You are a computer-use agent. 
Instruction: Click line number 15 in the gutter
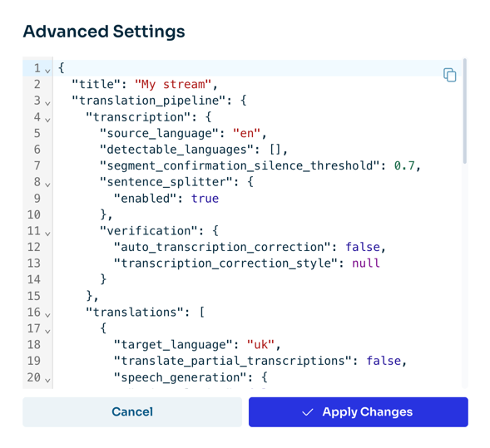pos(34,296)
